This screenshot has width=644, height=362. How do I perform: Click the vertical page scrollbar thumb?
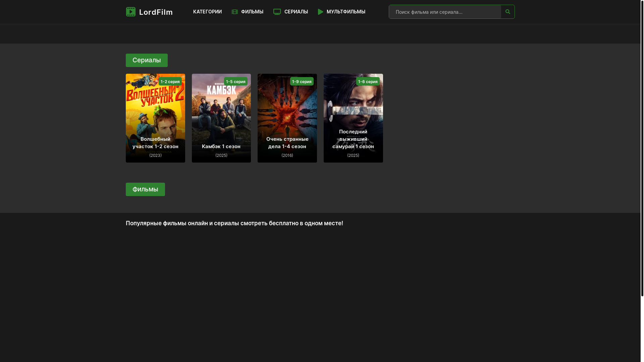[x=642, y=148]
